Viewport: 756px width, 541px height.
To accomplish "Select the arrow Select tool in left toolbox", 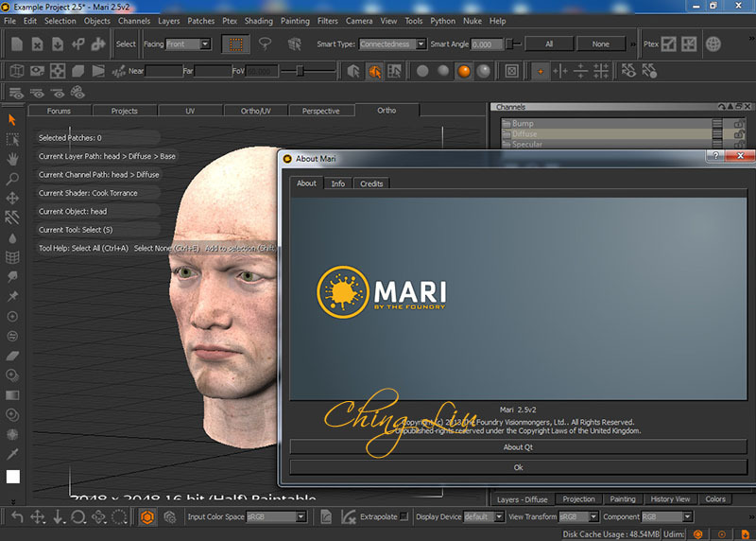I will (12, 119).
